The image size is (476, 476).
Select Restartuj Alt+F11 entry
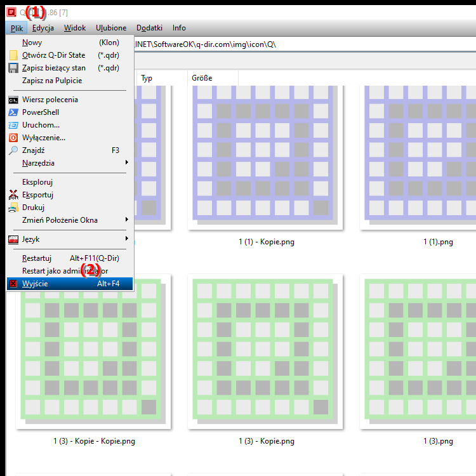tap(70, 258)
